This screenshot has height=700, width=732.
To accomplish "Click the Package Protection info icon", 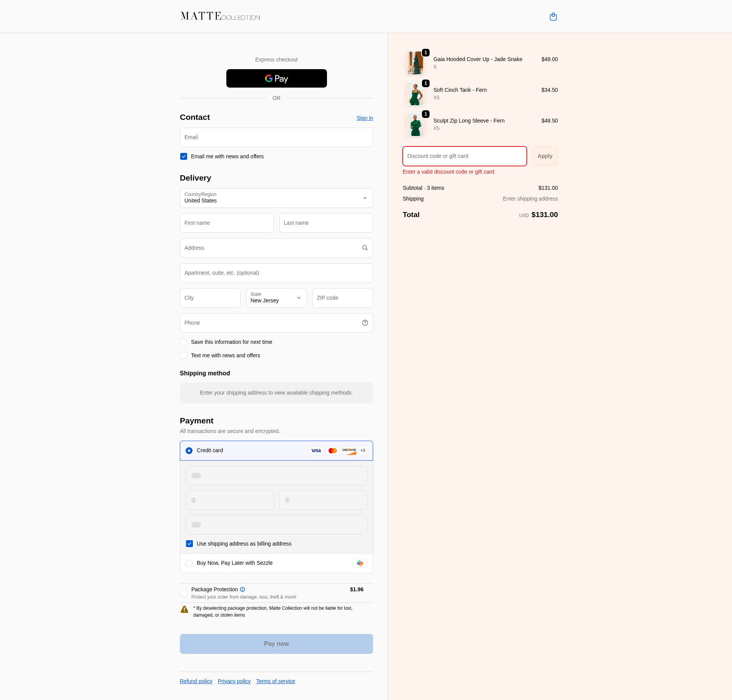I will [x=242, y=589].
